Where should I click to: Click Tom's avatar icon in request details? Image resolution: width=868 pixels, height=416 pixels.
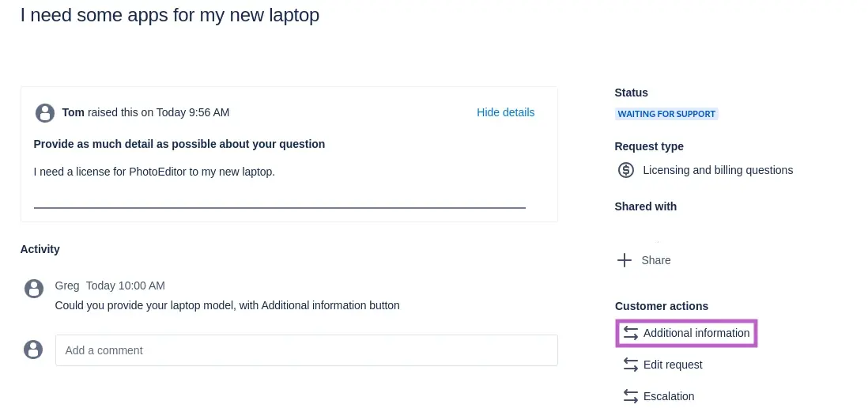pos(45,112)
